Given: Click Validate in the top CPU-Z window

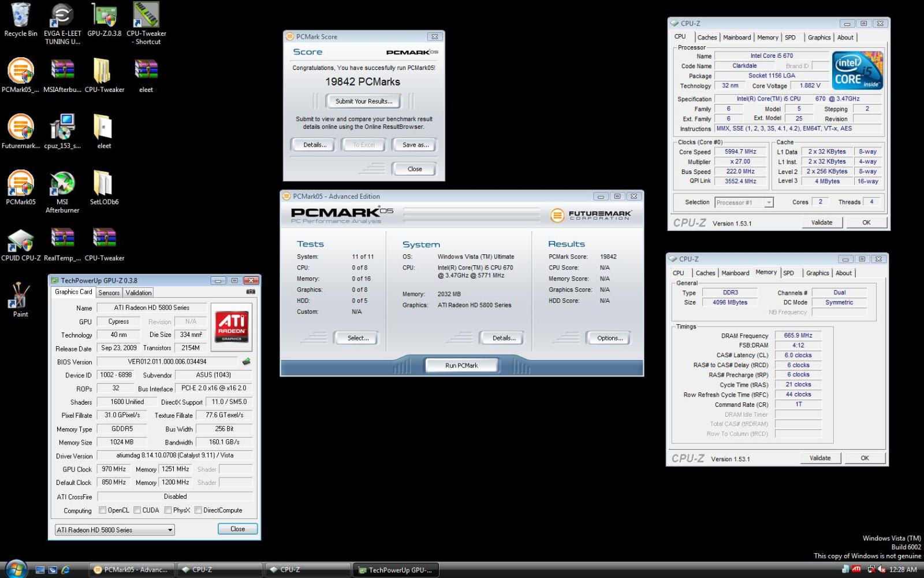Looking at the screenshot, I should click(822, 223).
